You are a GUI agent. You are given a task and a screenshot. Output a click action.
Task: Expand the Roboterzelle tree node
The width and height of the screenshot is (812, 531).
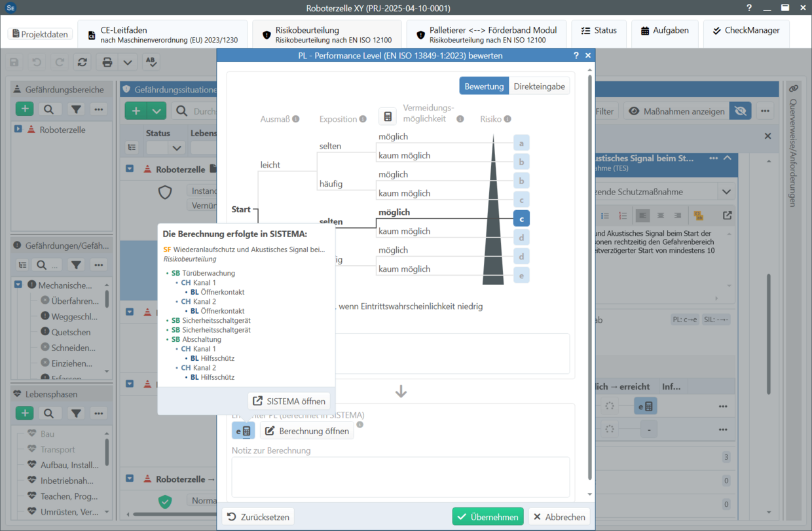18,129
